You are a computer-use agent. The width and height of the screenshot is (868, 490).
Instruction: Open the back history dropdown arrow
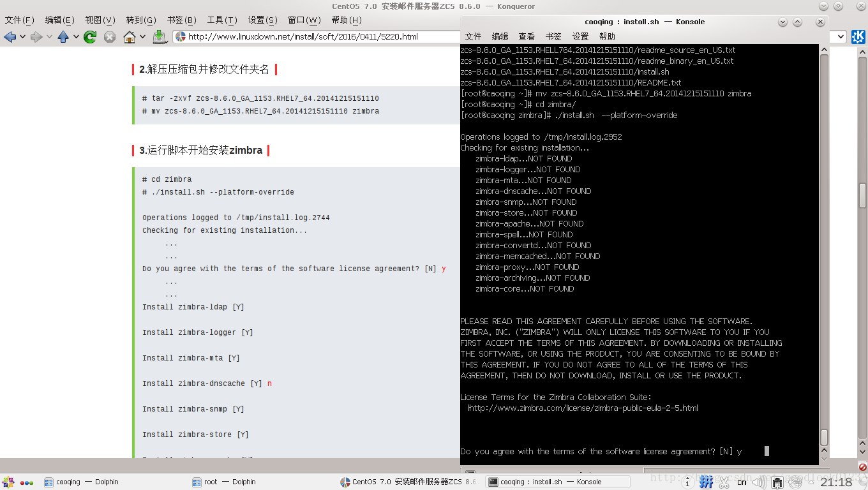coord(22,37)
